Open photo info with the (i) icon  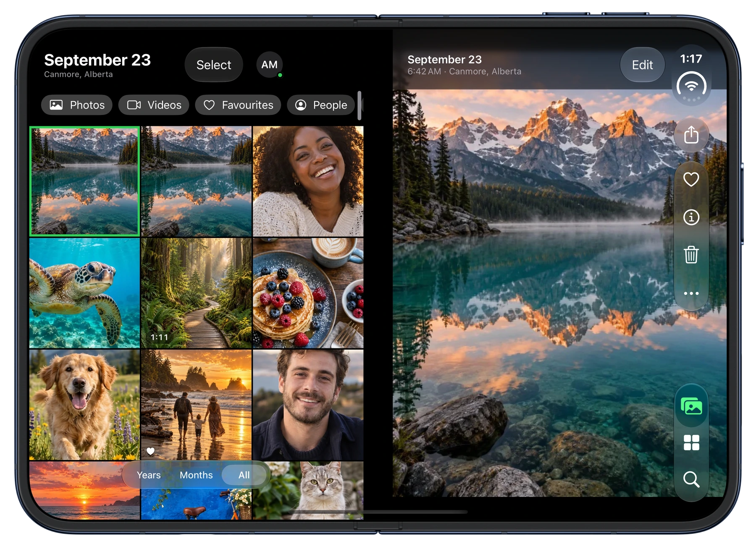click(691, 217)
